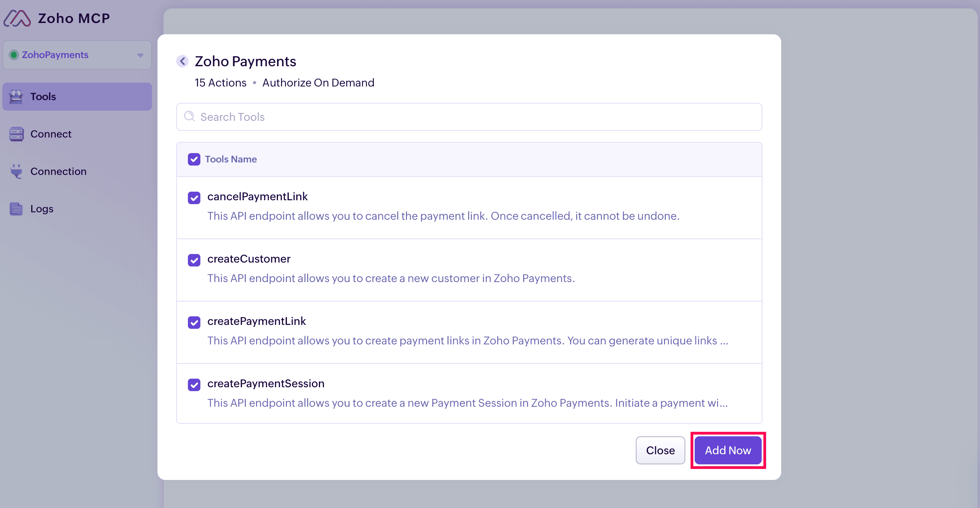Click the Zoho MCP logo icon
This screenshot has width=980, height=508.
(17, 18)
